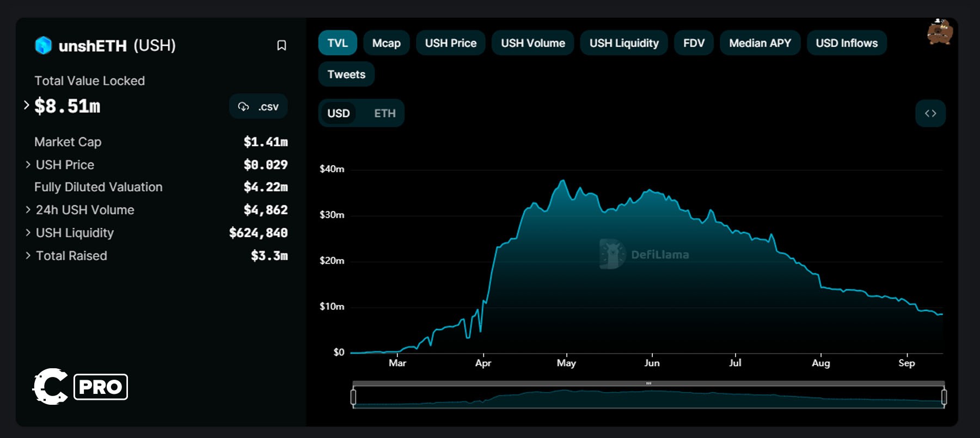Screen dimensions: 980x438
Task: Expand the 24h USH Volume row
Action: tap(28, 210)
